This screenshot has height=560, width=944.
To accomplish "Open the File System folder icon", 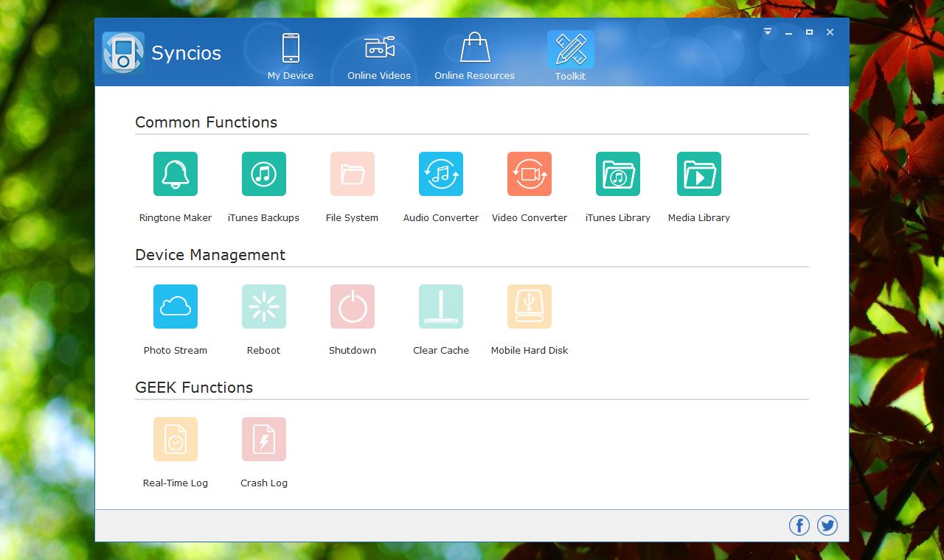I will point(353,174).
